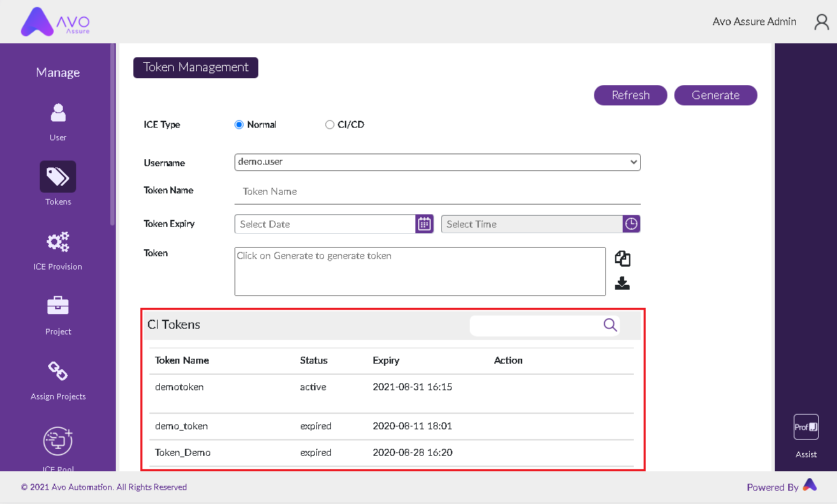Click the Avo Assure logo
The image size is (837, 504).
tap(56, 22)
